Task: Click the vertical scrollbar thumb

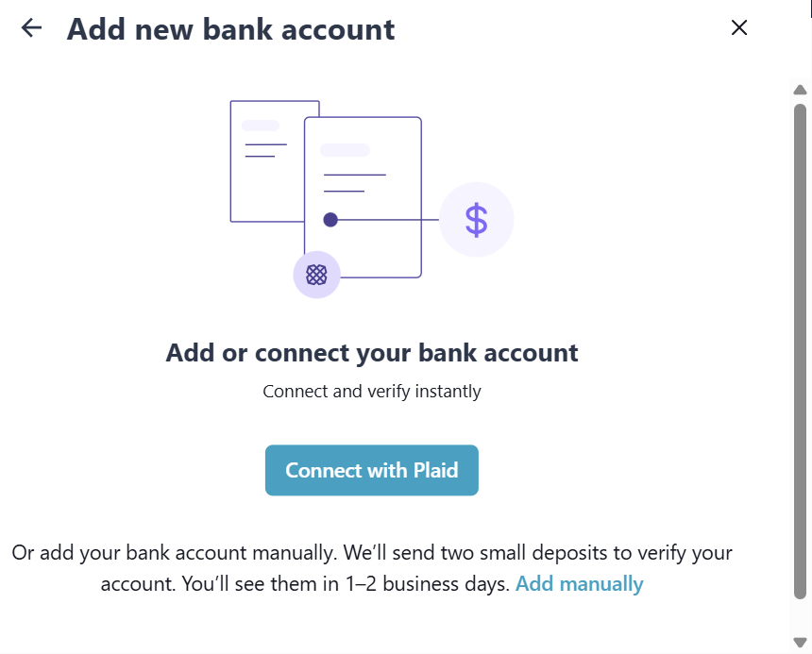Action: 800,349
